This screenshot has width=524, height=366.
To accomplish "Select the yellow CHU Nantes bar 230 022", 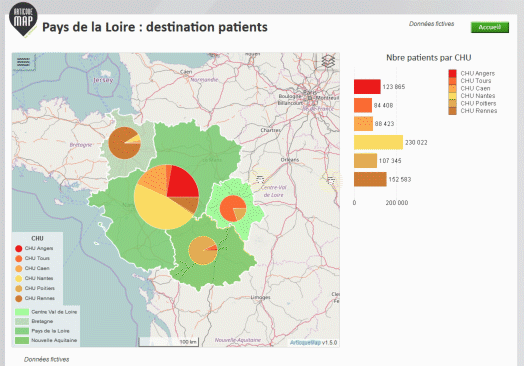I will click(x=379, y=142).
